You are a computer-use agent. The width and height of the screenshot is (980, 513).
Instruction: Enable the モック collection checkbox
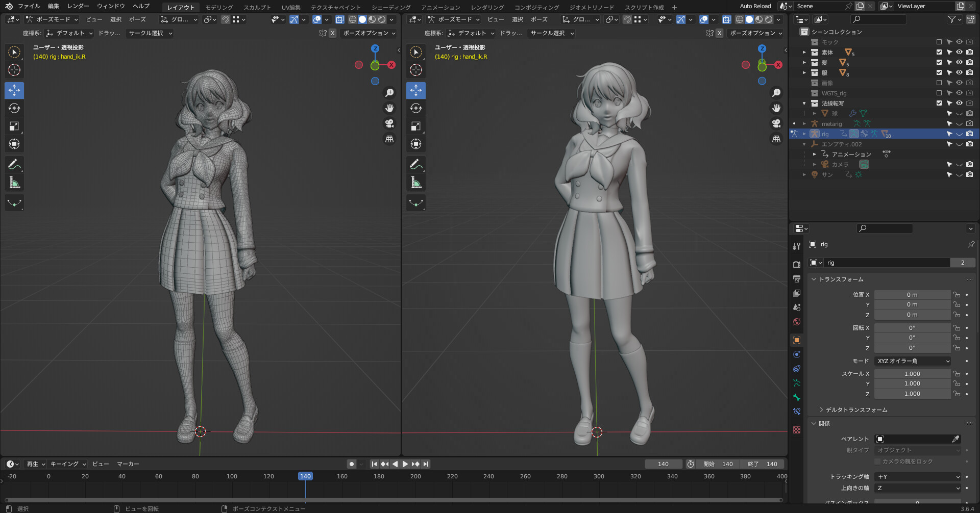click(x=939, y=42)
